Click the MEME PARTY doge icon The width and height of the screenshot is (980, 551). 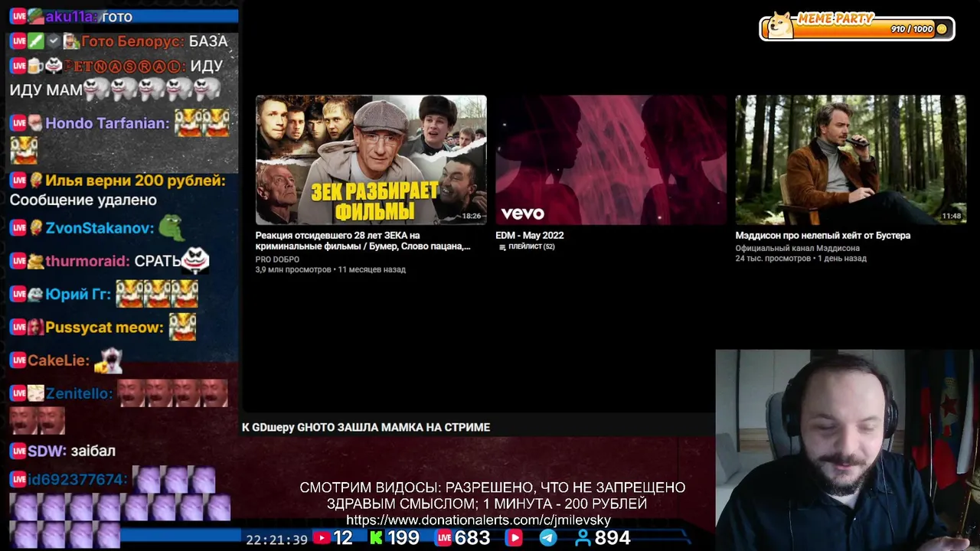coord(779,24)
